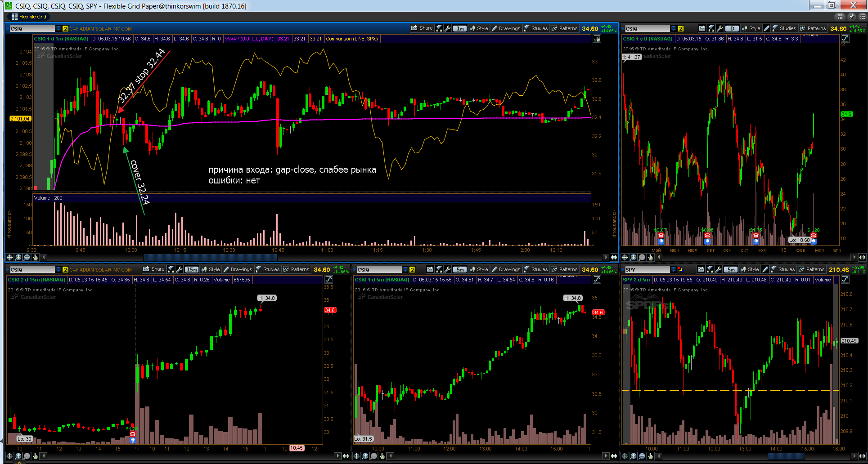
Task: Open Style menu in daily chart
Action: coord(751,28)
